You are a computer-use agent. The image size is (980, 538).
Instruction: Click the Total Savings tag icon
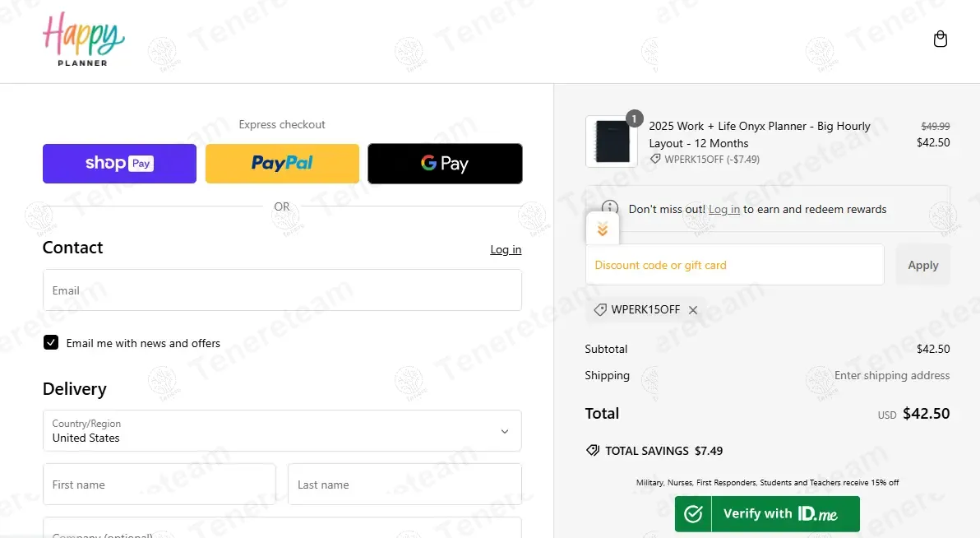592,451
